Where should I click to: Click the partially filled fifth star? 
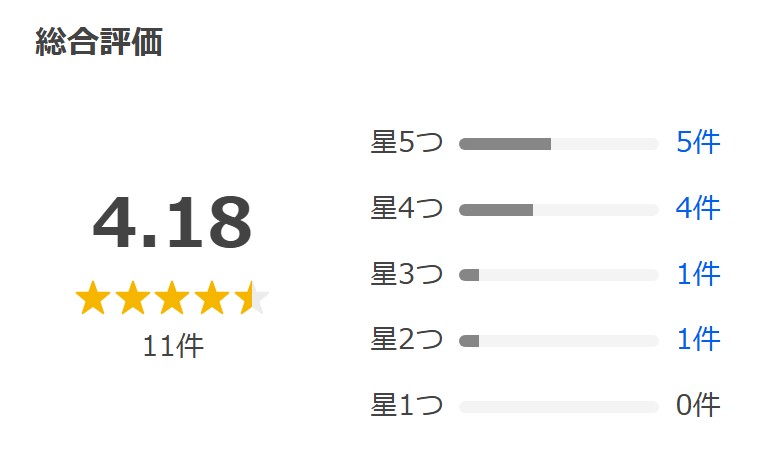(251, 298)
